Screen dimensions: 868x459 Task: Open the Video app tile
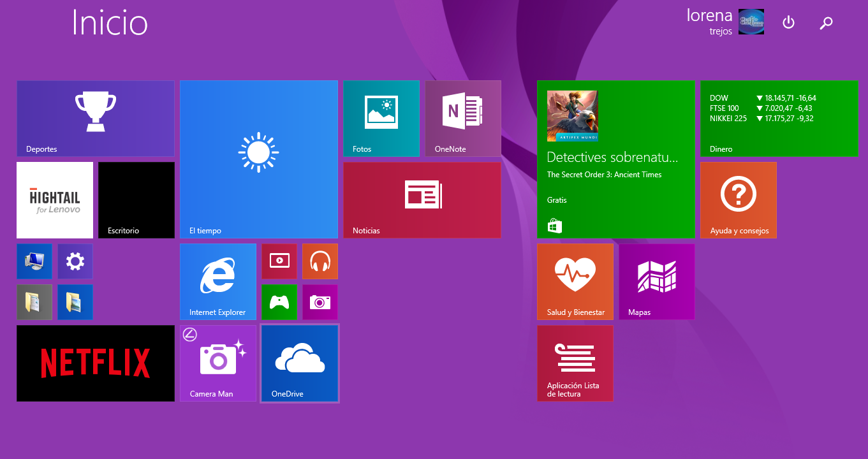click(x=279, y=261)
